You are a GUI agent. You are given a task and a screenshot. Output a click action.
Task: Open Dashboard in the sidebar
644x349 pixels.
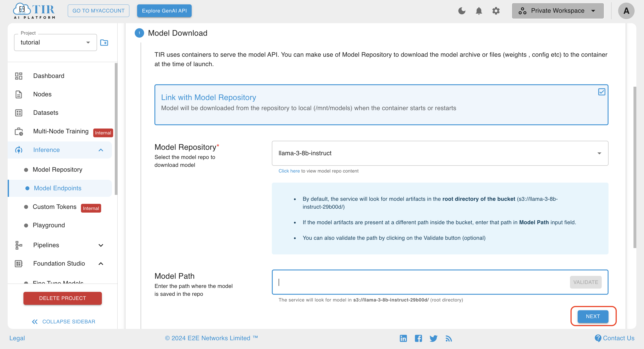coord(49,76)
